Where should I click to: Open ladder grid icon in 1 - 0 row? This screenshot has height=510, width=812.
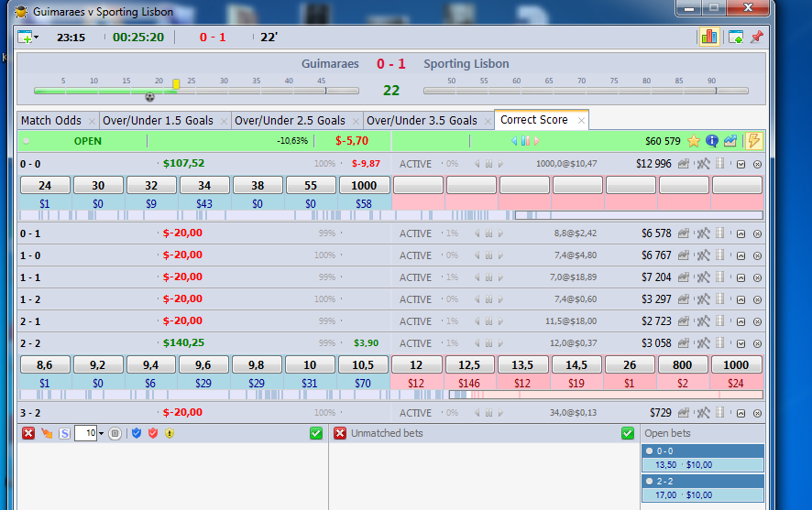coord(719,255)
